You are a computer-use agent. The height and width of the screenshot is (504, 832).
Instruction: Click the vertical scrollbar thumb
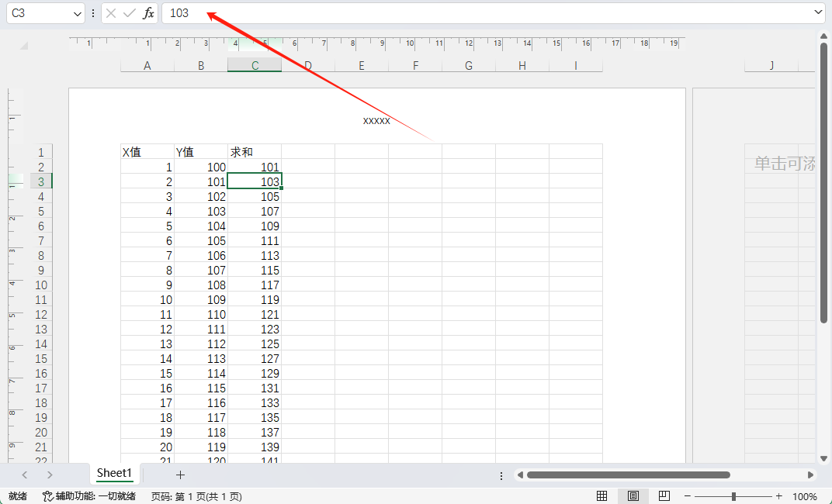823,183
